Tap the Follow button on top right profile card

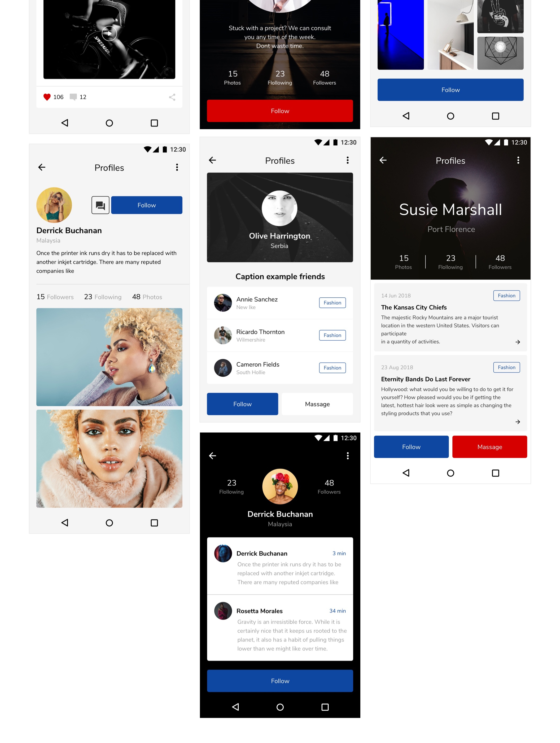coord(450,89)
